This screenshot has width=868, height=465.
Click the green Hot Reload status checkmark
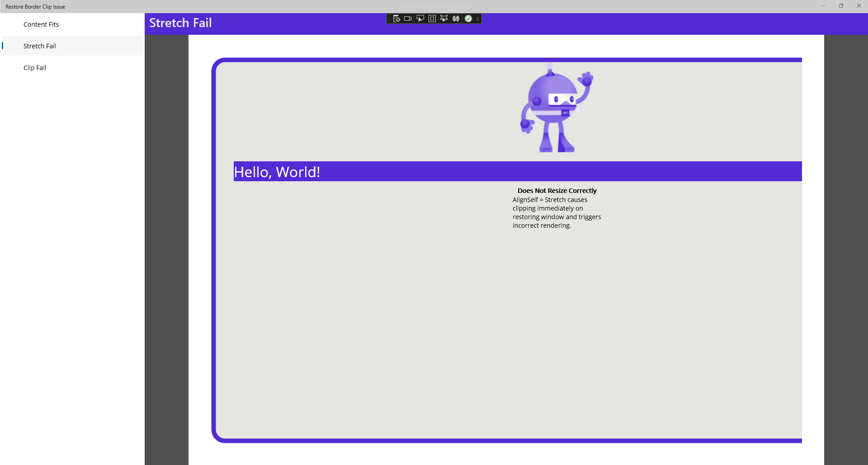pyautogui.click(x=468, y=19)
